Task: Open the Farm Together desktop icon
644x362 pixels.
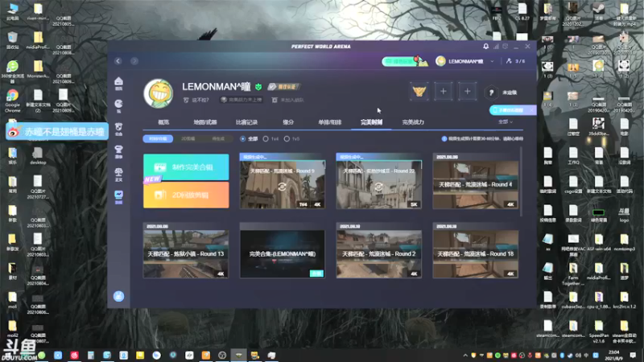Action: click(x=573, y=274)
